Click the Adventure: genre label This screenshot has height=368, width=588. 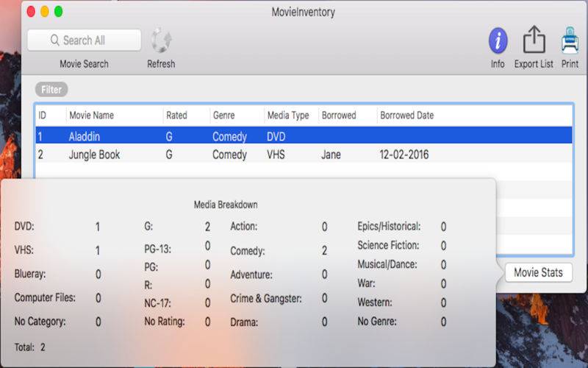[x=251, y=275]
